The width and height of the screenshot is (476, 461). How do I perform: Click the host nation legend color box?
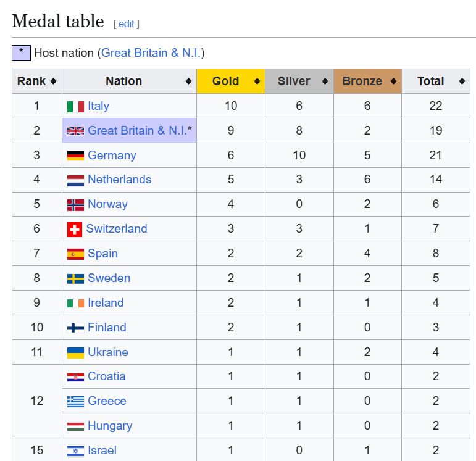coord(21,53)
